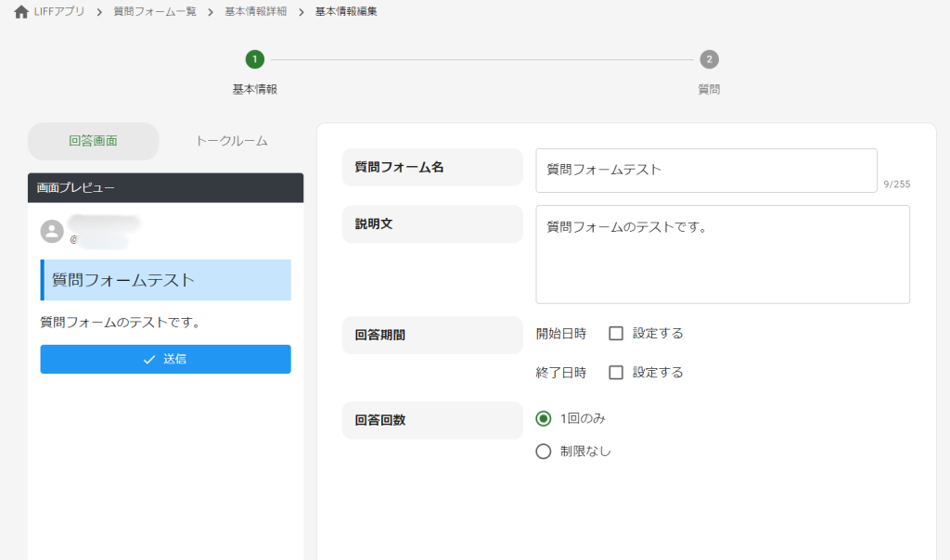The width and height of the screenshot is (950, 560).
Task: Click the home icon in the breadcrumb
Action: 20,13
